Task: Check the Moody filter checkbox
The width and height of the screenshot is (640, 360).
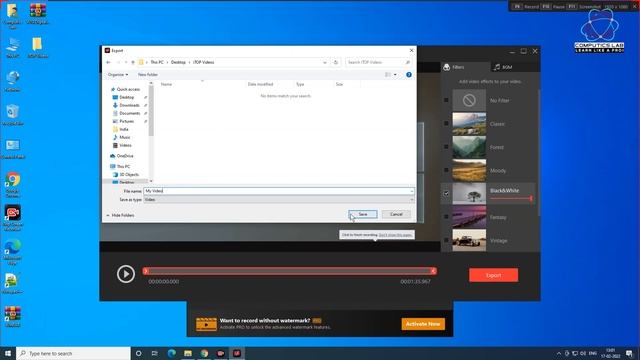Action: [446, 170]
